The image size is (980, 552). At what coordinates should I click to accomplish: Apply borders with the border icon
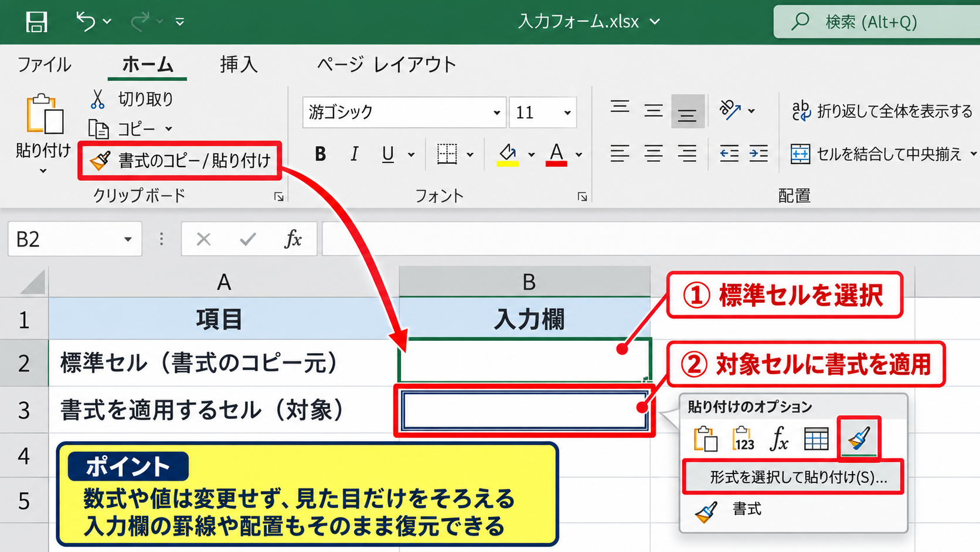tap(447, 154)
